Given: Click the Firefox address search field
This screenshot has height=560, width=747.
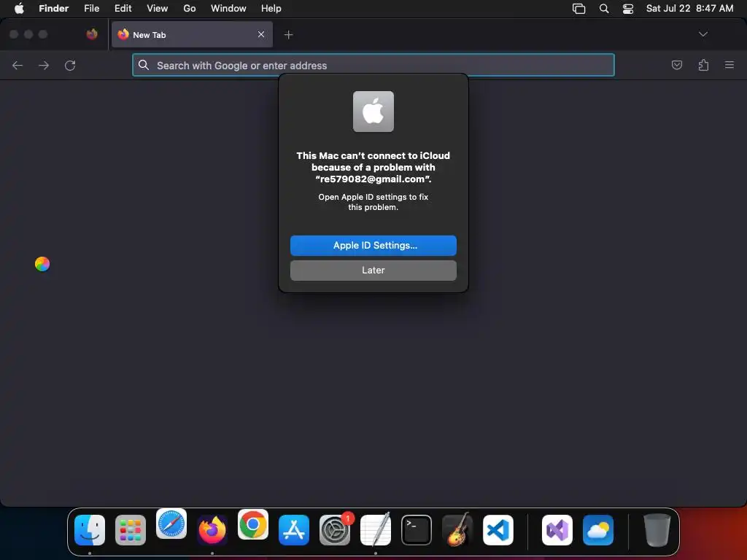Looking at the screenshot, I should click(x=373, y=65).
